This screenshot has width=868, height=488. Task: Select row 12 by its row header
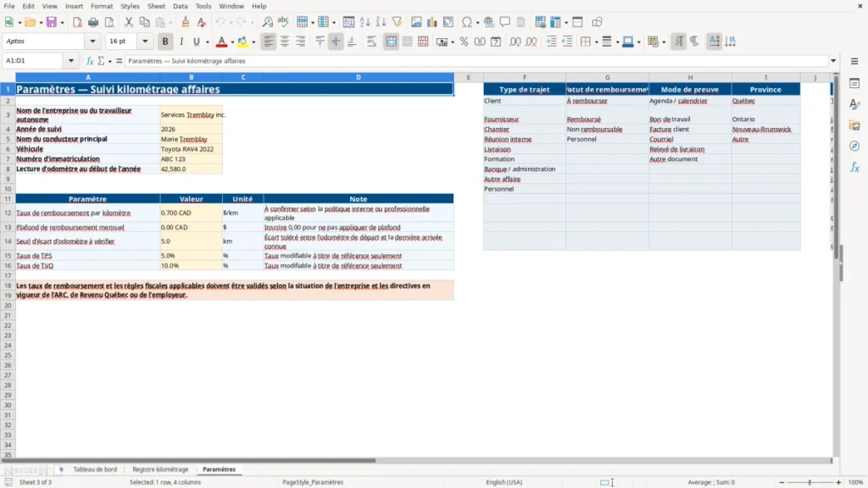[8, 213]
